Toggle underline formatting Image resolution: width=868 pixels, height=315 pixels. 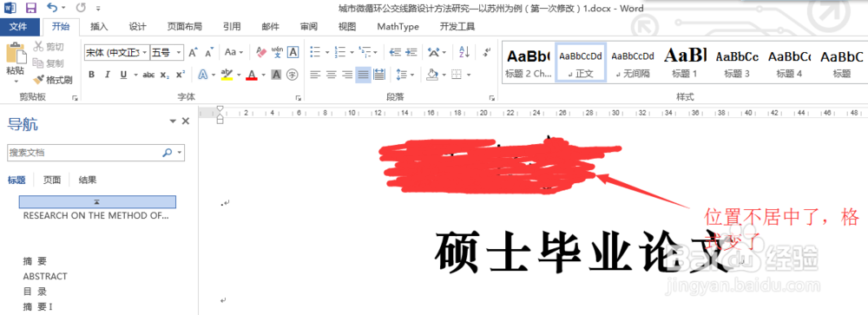click(x=123, y=75)
